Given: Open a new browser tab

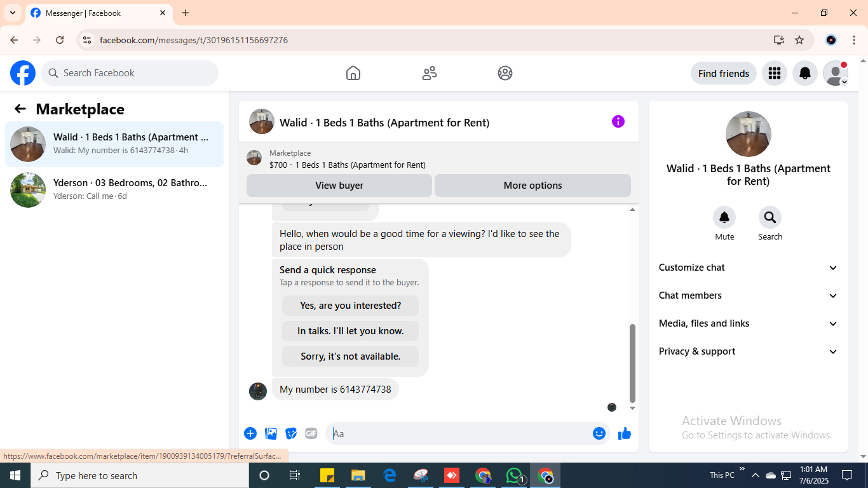Looking at the screenshot, I should coord(186,13).
